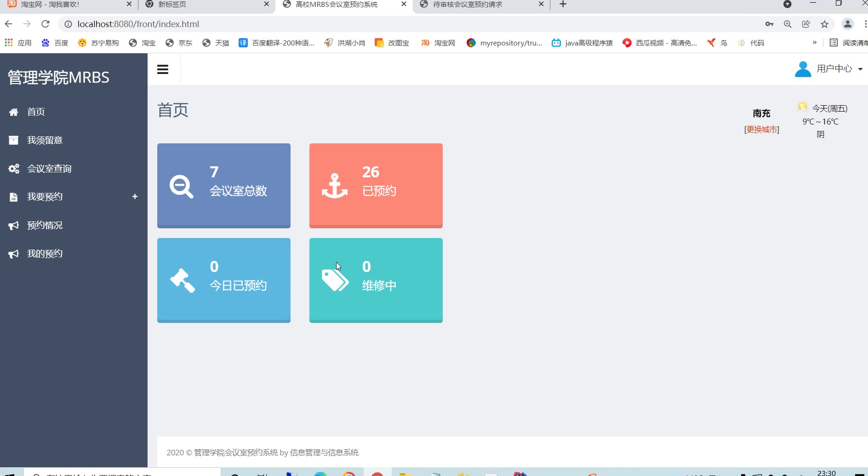Click the weather icon next to 今天(周五)
868x476 pixels.
803,107
